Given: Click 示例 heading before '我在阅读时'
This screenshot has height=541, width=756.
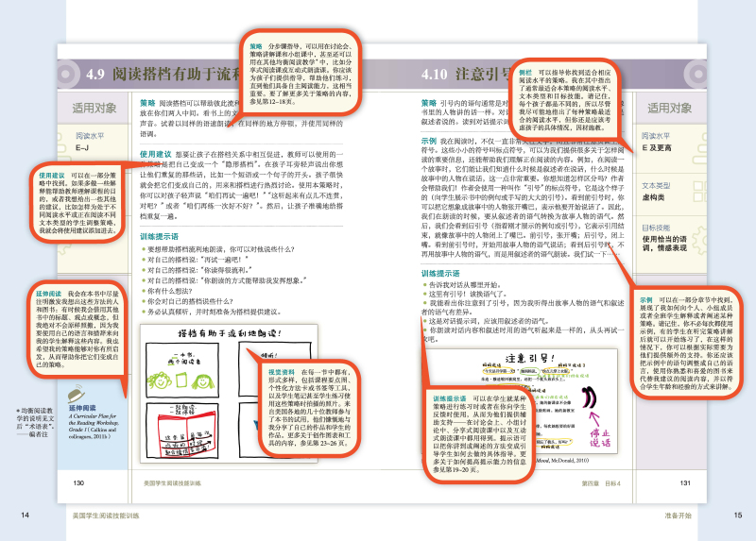Looking at the screenshot, I should (429, 142).
